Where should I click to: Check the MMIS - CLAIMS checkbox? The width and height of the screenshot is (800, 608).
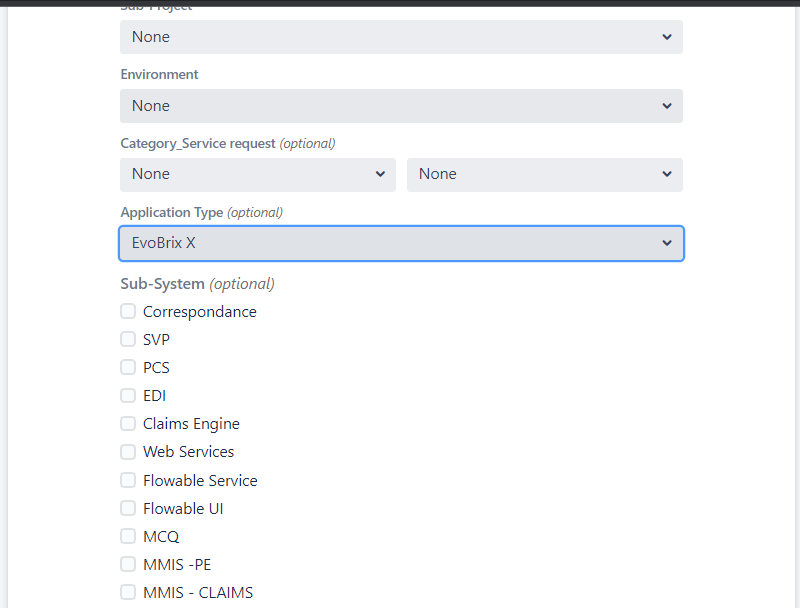click(128, 592)
